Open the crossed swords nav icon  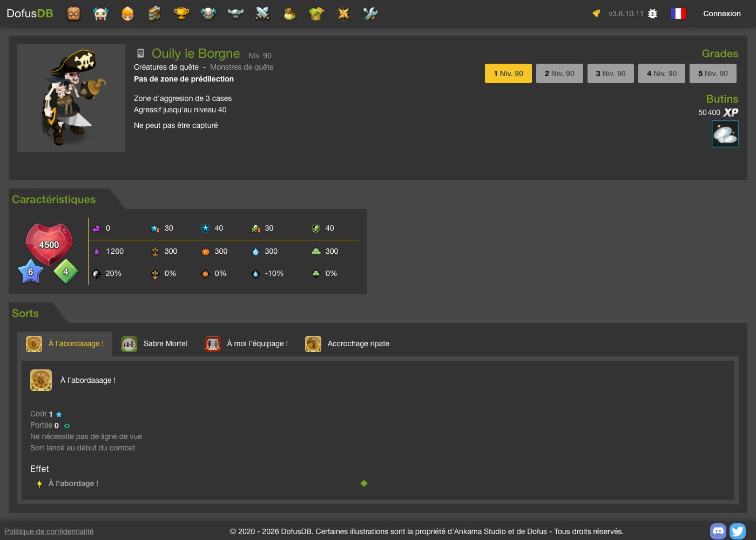point(262,13)
